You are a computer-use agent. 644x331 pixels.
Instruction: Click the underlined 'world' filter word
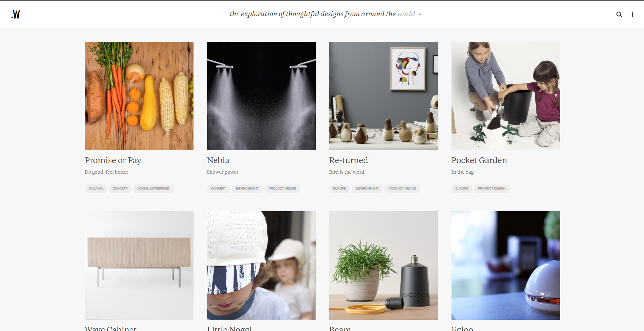tap(406, 14)
